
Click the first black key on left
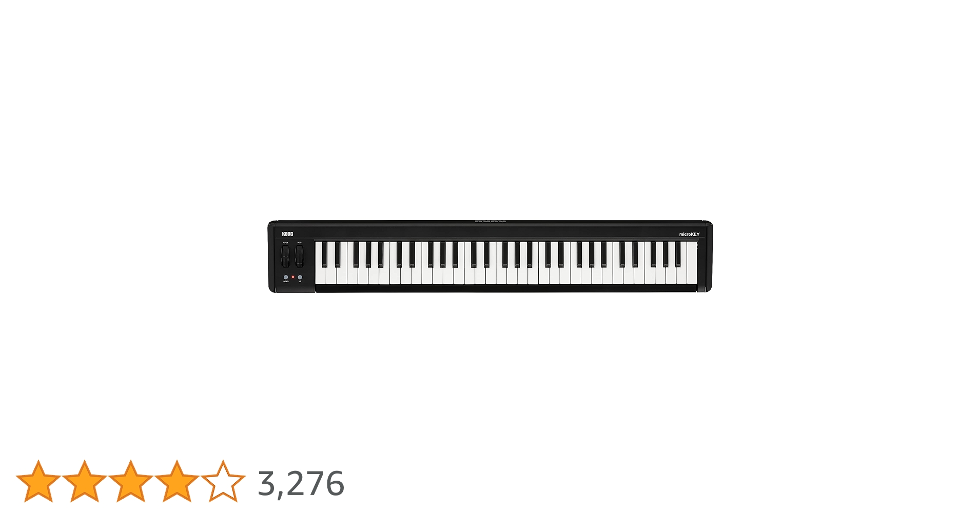coord(324,254)
